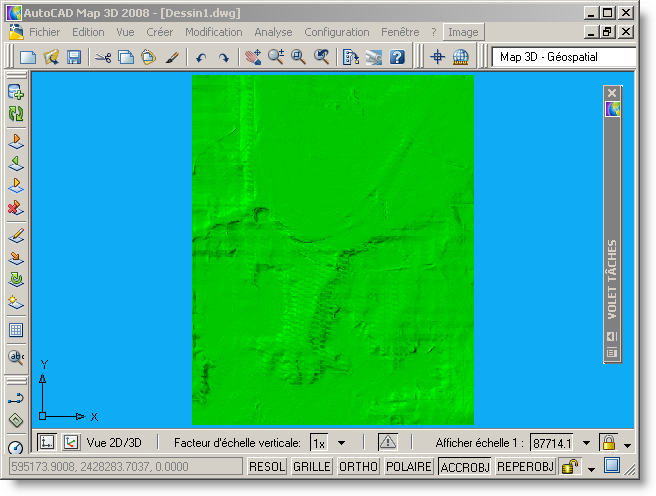
Task: Open the Créer menu
Action: [159, 32]
